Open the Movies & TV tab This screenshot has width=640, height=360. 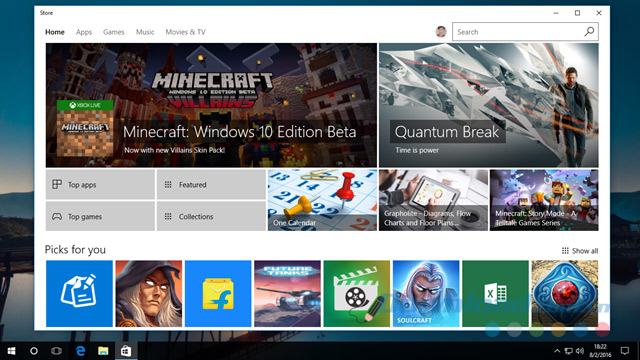click(185, 32)
